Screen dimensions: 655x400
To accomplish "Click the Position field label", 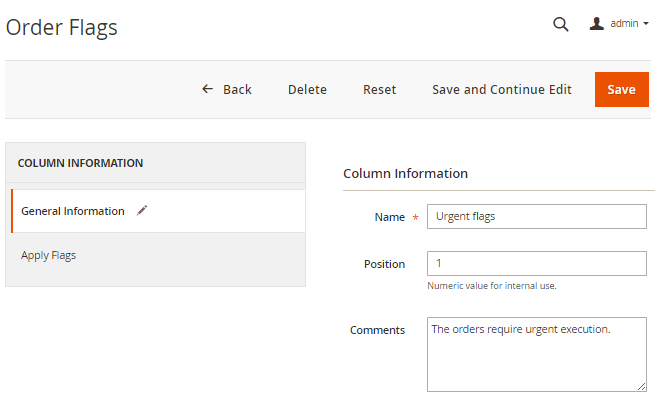I will (384, 264).
